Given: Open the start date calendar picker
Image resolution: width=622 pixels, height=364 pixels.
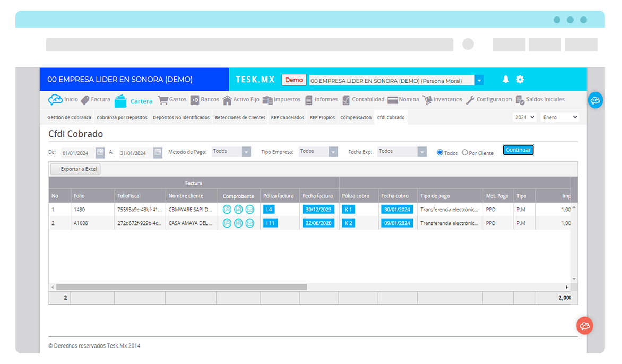Looking at the screenshot, I should pos(100,152).
